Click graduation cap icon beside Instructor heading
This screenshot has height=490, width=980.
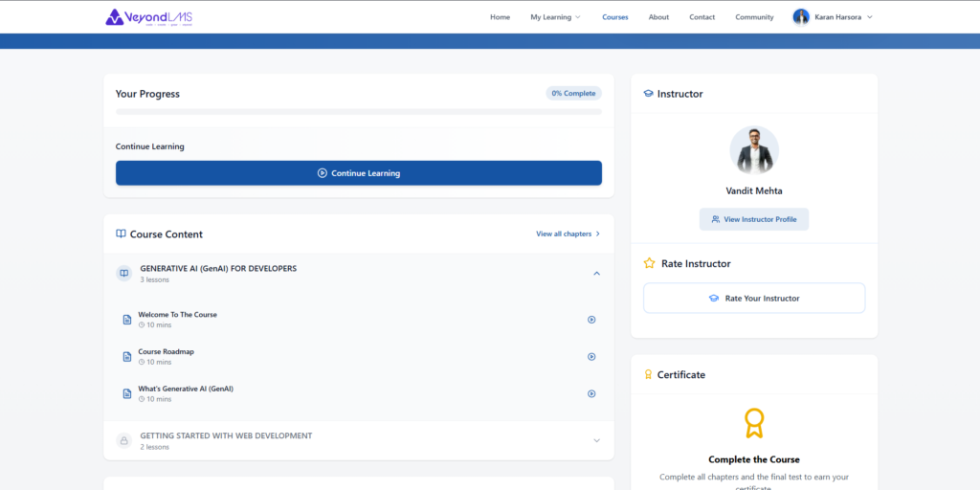(648, 94)
